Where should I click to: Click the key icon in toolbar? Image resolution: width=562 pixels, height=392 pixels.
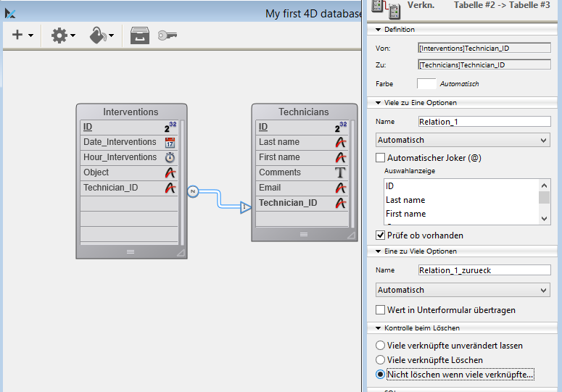coord(168,35)
